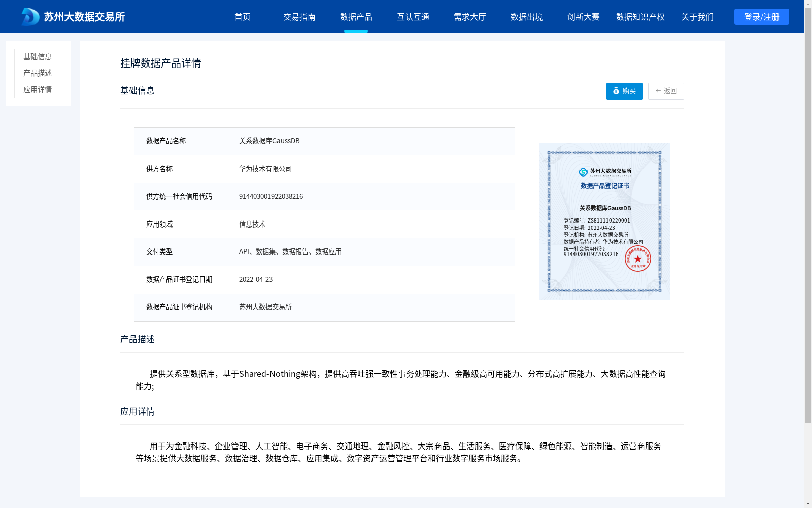The width and height of the screenshot is (812, 508).
Task: Open 互认互通 from the navigation bar
Action: point(413,17)
